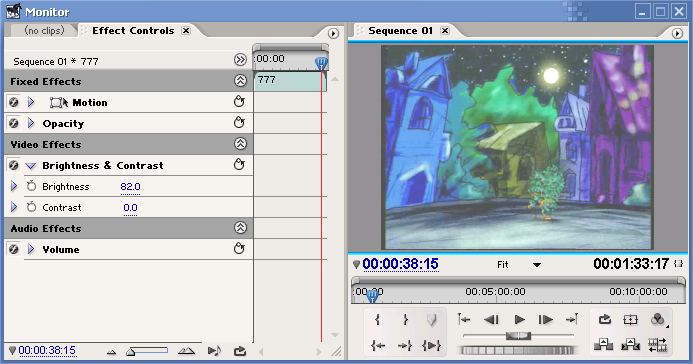Image resolution: width=693 pixels, height=364 pixels.
Task: Click the Lift button
Action: coord(603,344)
